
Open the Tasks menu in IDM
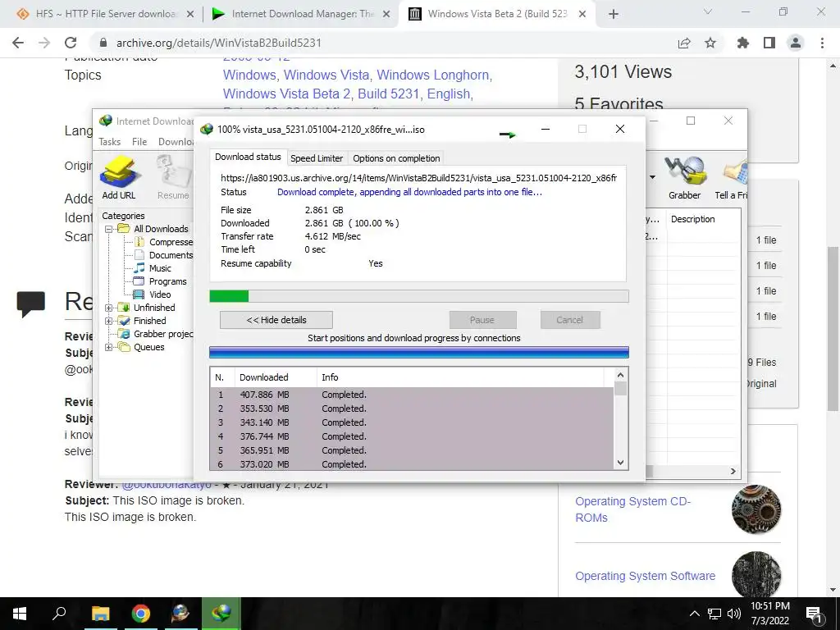[109, 141]
